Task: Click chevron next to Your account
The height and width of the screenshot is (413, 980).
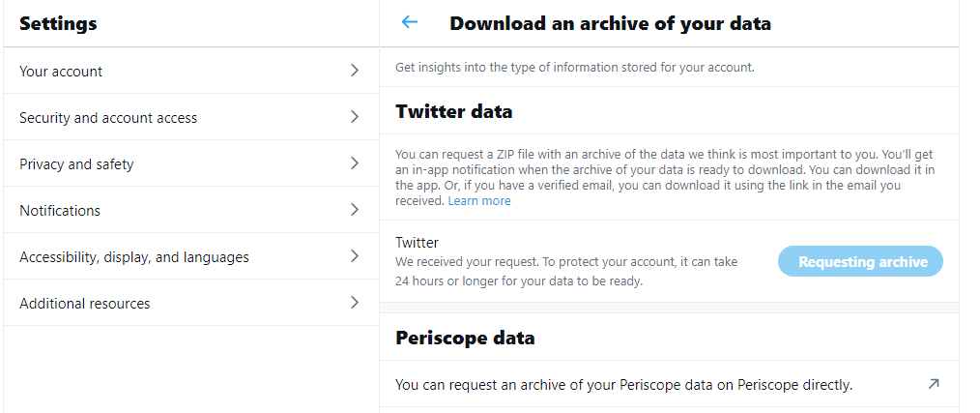Action: point(355,71)
